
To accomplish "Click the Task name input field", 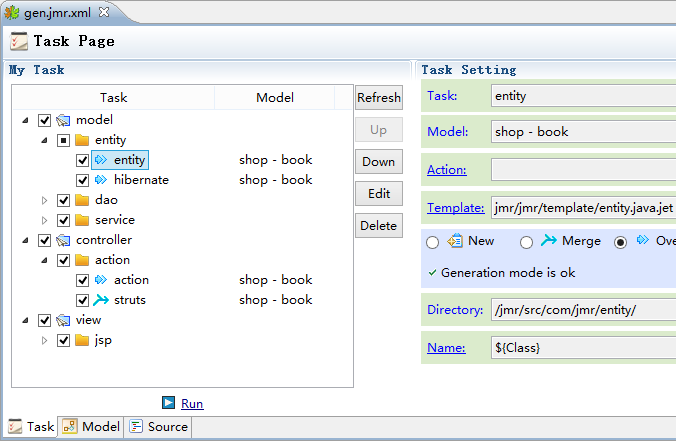I will click(x=583, y=96).
